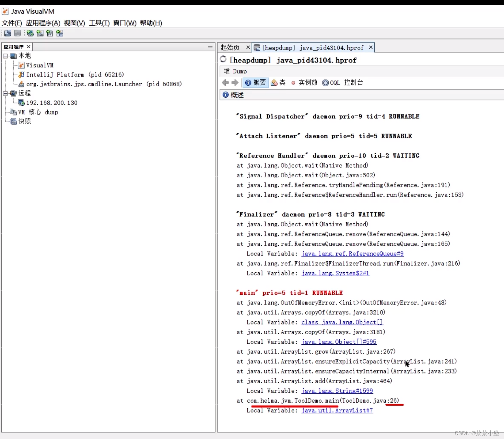Collapse the 本地 local tree node
The image size is (504, 439).
coord(5,56)
